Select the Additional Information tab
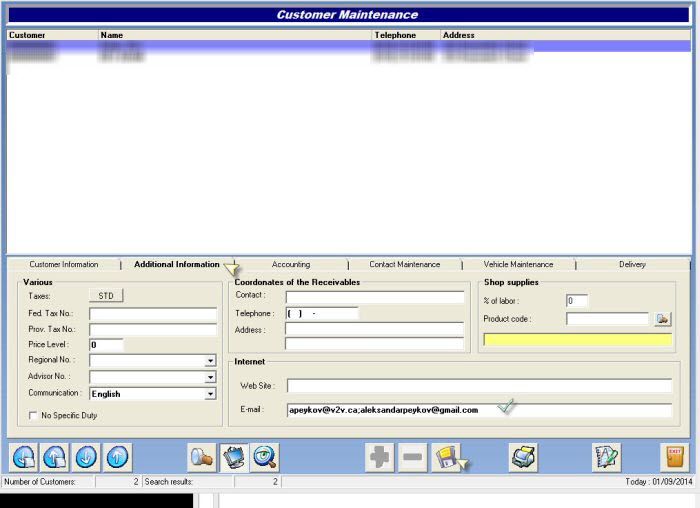 point(177,264)
